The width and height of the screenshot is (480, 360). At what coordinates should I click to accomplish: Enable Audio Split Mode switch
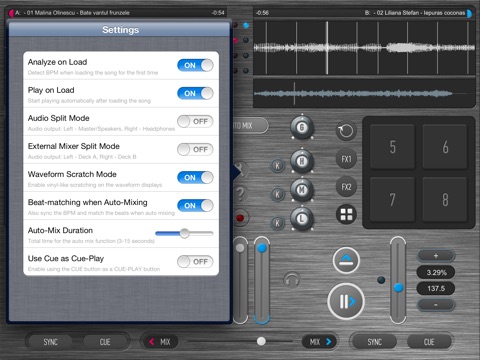195,121
